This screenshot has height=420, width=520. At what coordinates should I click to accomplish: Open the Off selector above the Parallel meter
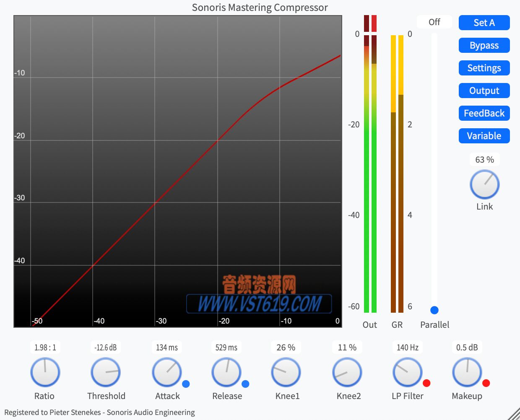pyautogui.click(x=434, y=22)
